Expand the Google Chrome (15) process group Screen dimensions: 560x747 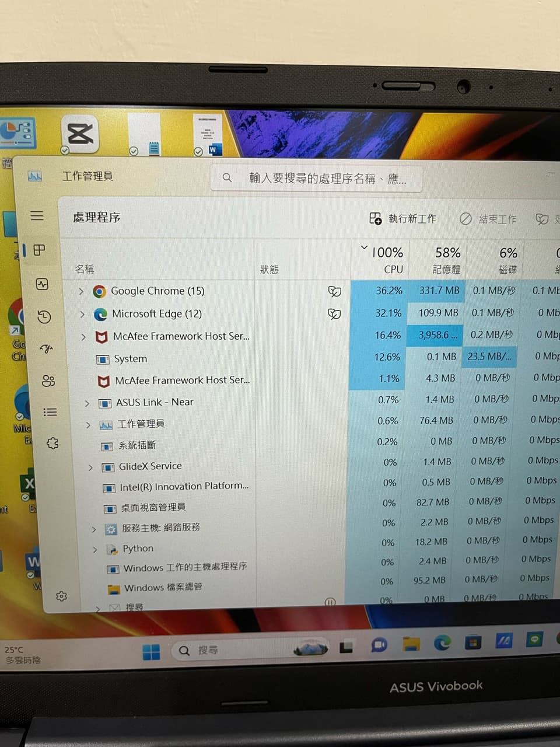(81, 291)
